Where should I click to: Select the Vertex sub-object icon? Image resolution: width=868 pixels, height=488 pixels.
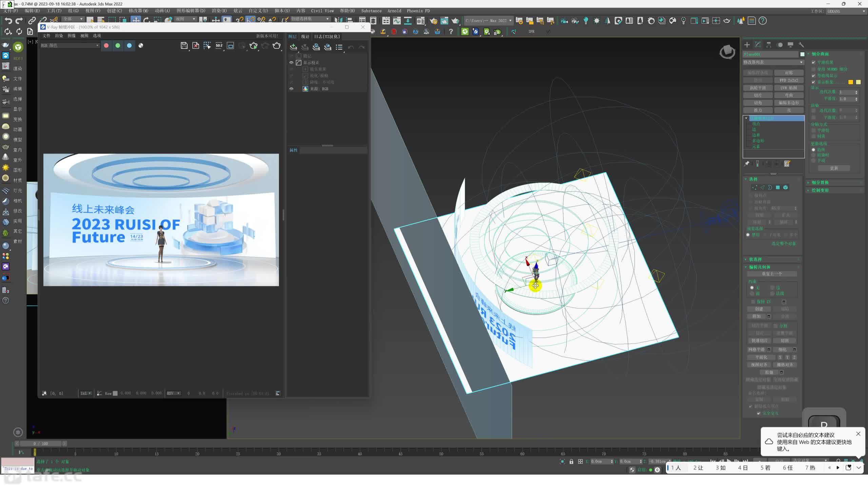coord(754,187)
